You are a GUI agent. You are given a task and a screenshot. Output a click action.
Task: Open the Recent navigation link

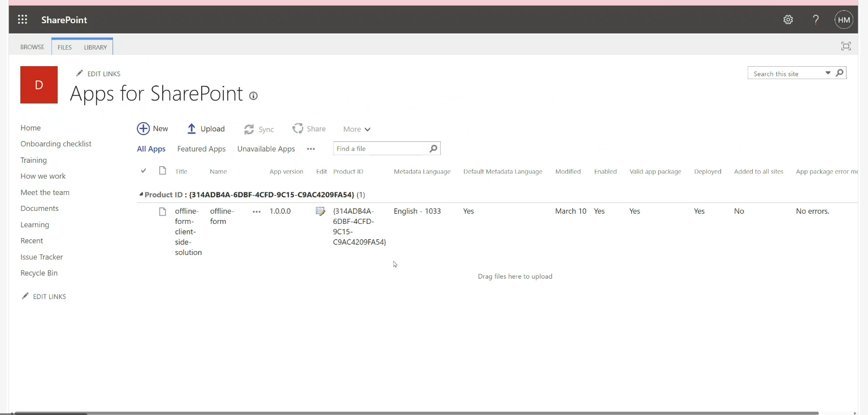click(x=32, y=241)
